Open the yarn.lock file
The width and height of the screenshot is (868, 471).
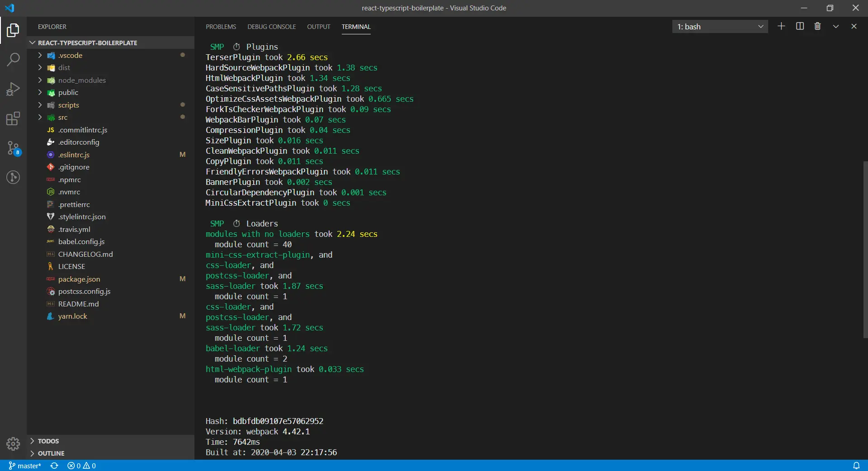pos(111,316)
